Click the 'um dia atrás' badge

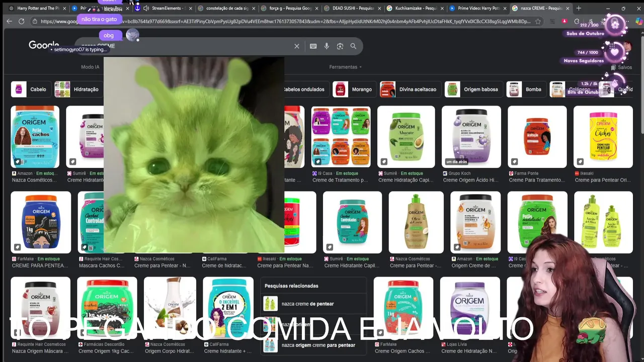click(457, 162)
